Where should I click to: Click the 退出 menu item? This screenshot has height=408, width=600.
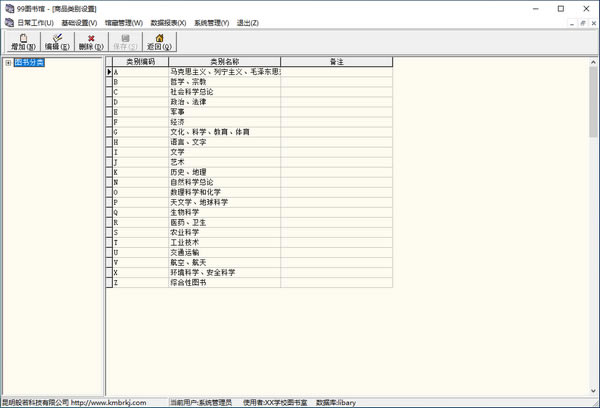click(x=245, y=22)
